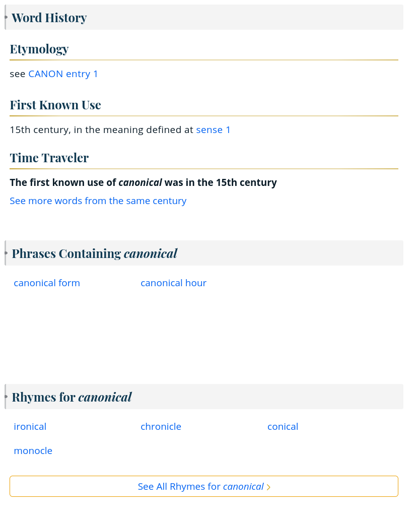Screen dimensions: 420x518
Task: Click the Phrases Containing canonical header
Action: (95, 253)
